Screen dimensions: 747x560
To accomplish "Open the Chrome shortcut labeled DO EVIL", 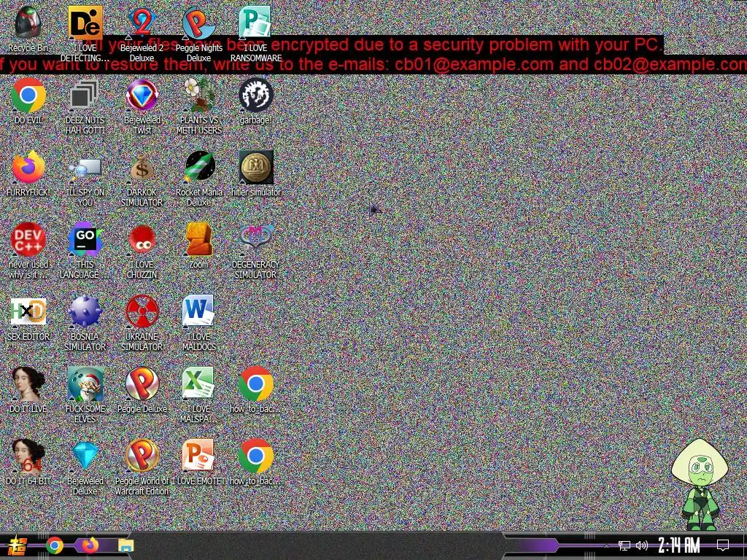I will pos(28,96).
